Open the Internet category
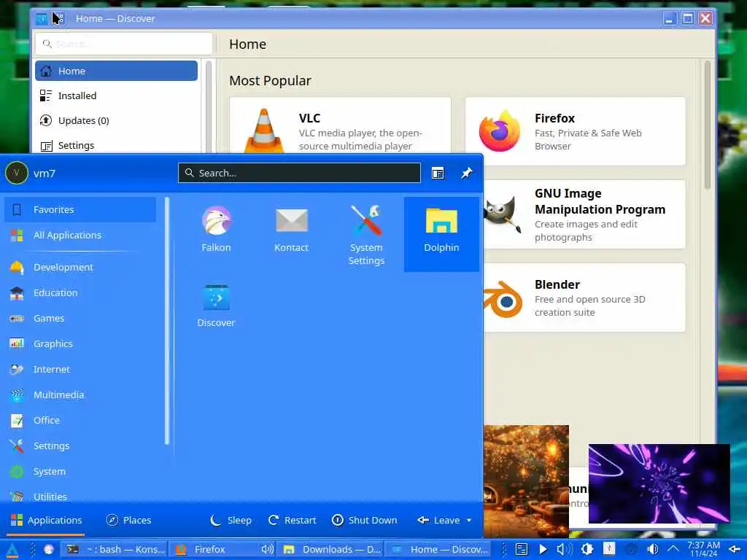747x560 pixels. (80, 369)
